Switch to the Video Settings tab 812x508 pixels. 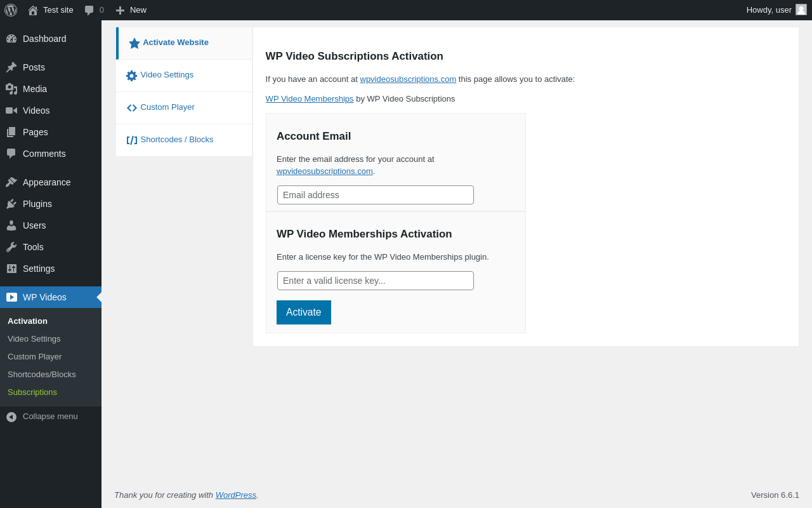pos(184,76)
